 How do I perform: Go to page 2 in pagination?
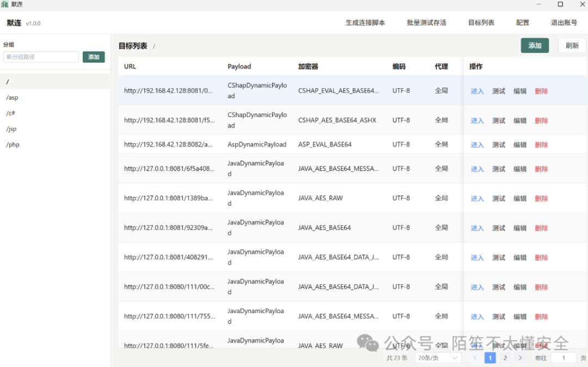(x=505, y=358)
